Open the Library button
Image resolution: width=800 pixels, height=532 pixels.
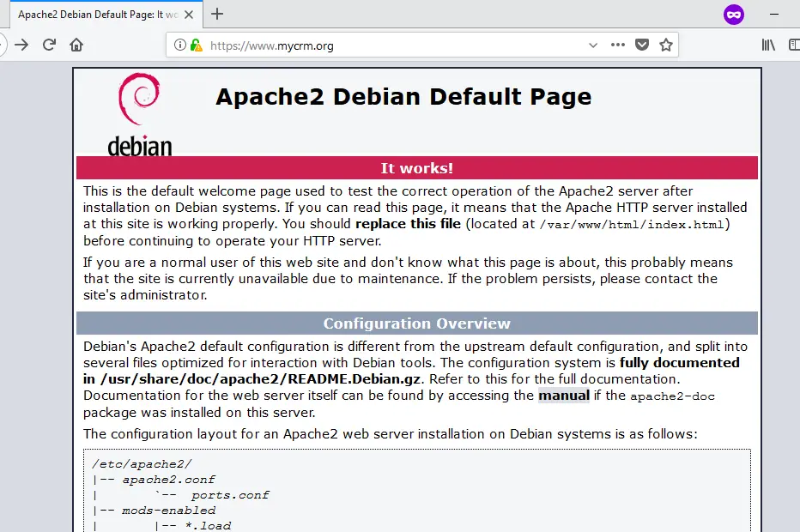(x=768, y=45)
